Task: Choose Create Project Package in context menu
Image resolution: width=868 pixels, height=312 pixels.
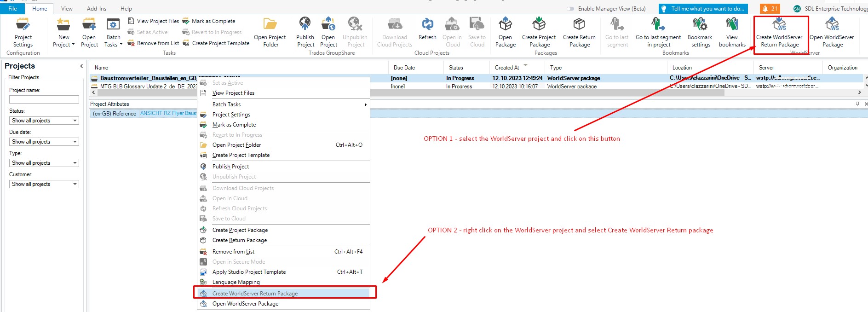Action: tap(284, 230)
